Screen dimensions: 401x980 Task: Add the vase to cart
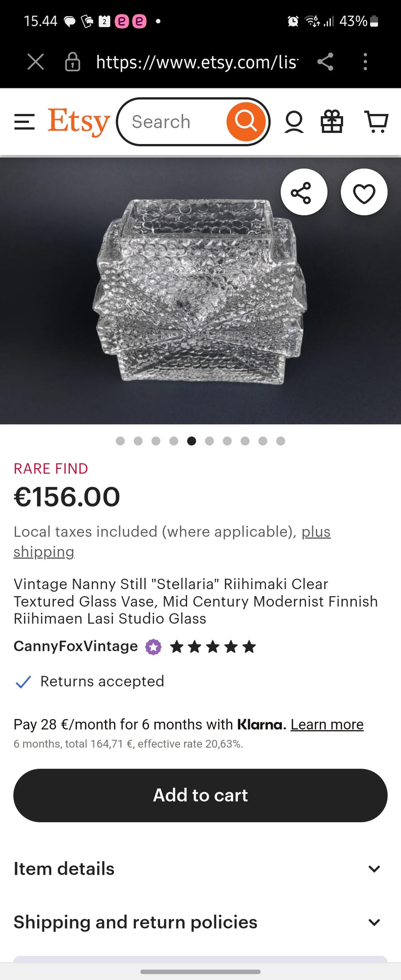(x=200, y=795)
